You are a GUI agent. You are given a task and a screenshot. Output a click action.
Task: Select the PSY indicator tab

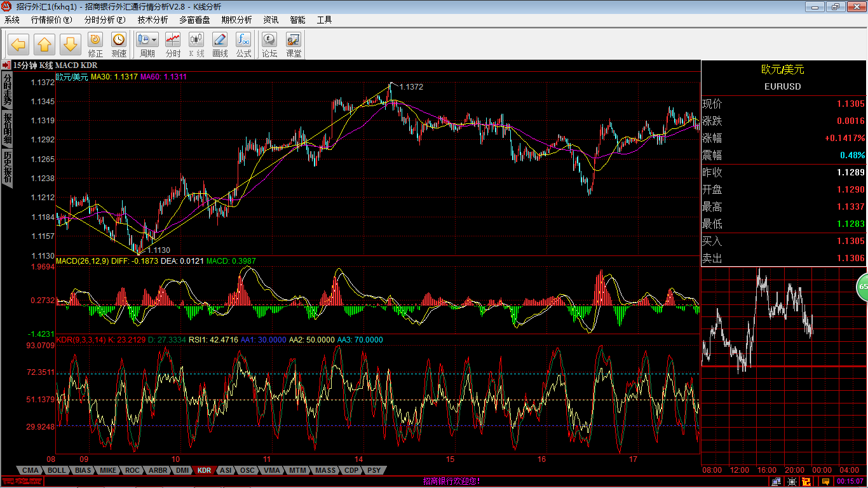[374, 470]
